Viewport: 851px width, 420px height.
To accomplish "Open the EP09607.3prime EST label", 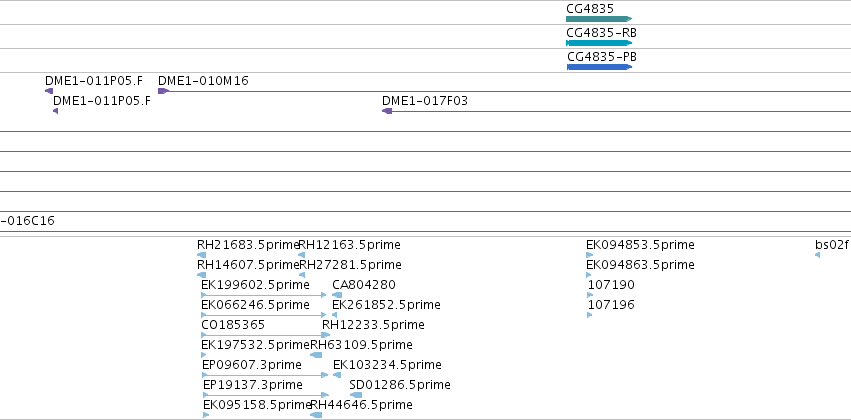I will [252, 365].
